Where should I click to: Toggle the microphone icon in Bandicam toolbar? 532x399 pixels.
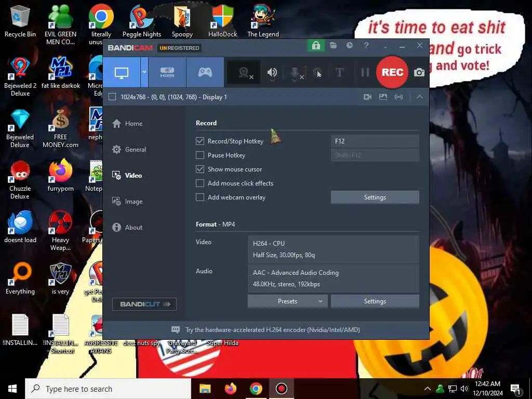tap(295, 73)
